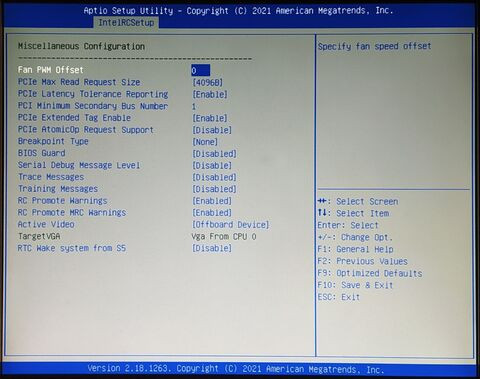This screenshot has width=480, height=379.
Task: Select the BIOS Guard setting
Action: (42, 153)
